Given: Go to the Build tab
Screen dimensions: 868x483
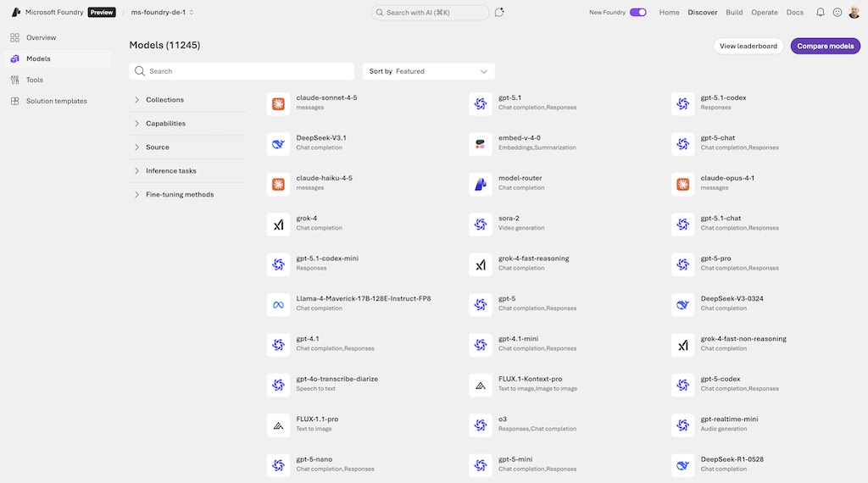Looking at the screenshot, I should (734, 13).
